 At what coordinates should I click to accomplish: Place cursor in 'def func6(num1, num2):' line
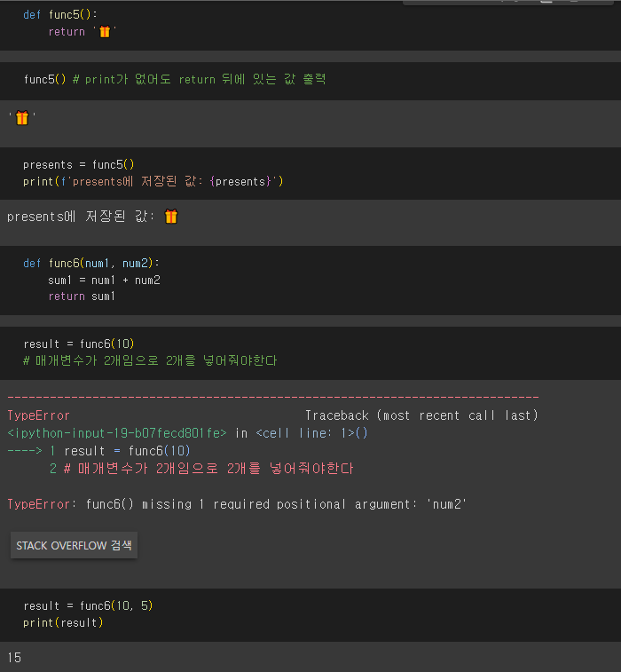91,263
